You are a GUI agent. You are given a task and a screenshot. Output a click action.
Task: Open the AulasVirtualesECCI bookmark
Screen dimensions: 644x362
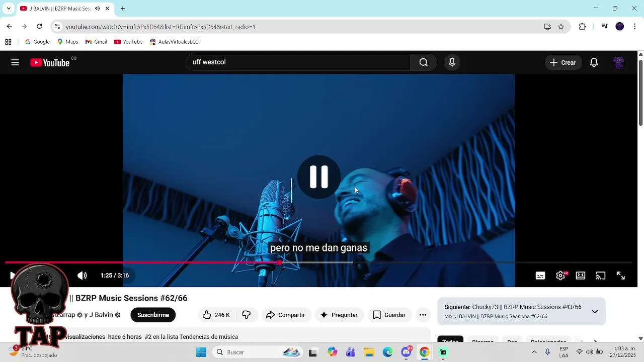pos(175,42)
